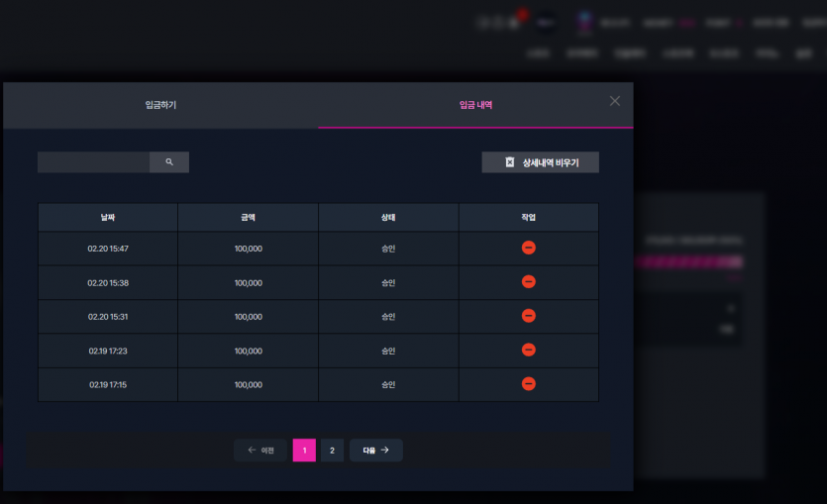Viewport: 827px width, 504px height.
Task: Select page 1 in pagination
Action: [304, 451]
